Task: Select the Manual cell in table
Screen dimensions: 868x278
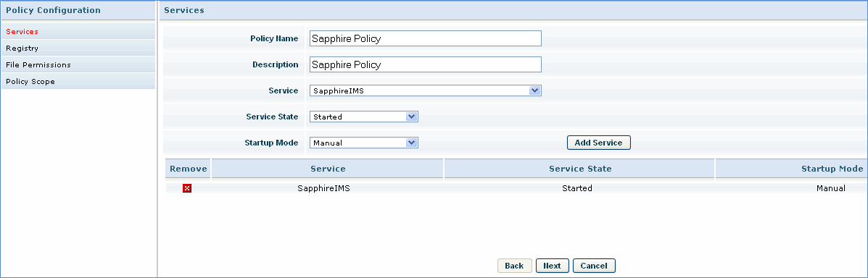Action: pos(831,188)
